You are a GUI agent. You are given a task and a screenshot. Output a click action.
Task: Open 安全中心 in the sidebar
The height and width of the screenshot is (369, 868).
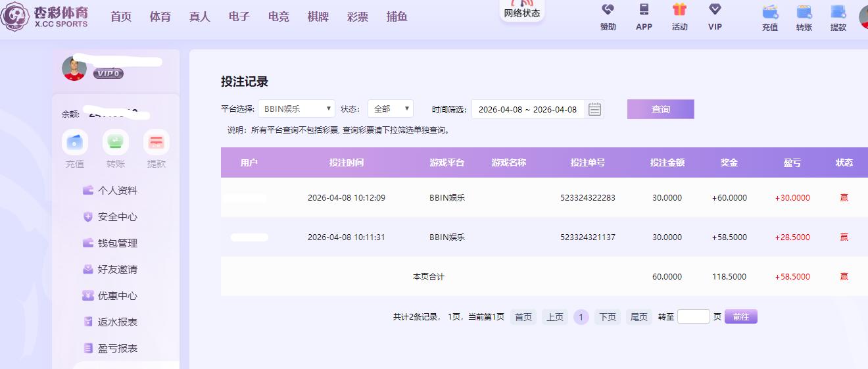pyautogui.click(x=110, y=216)
